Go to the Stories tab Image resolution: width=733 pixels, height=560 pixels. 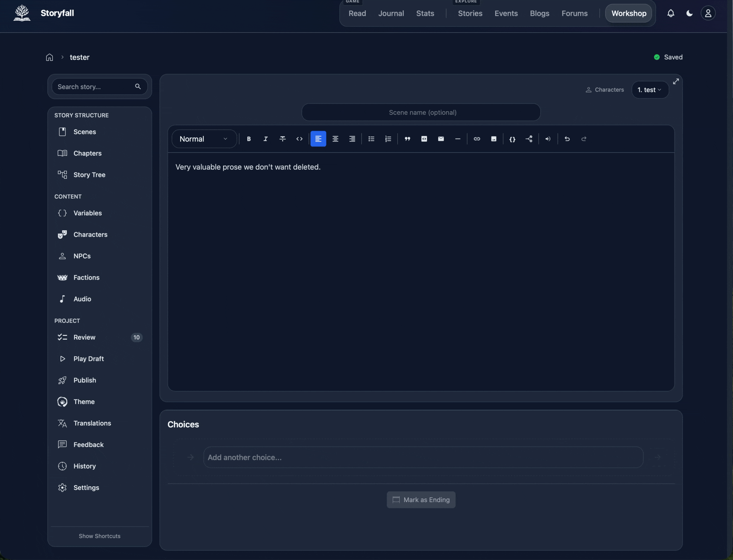pyautogui.click(x=470, y=13)
